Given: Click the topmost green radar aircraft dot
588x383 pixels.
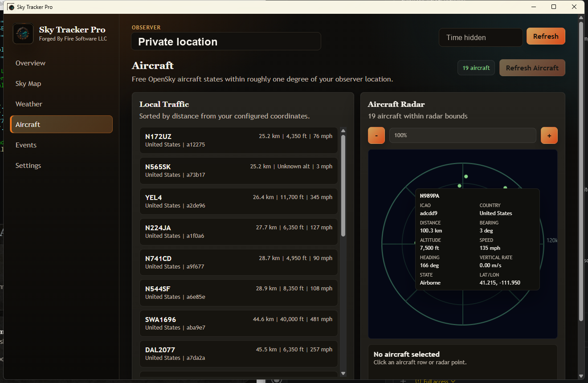Looking at the screenshot, I should (466, 176).
